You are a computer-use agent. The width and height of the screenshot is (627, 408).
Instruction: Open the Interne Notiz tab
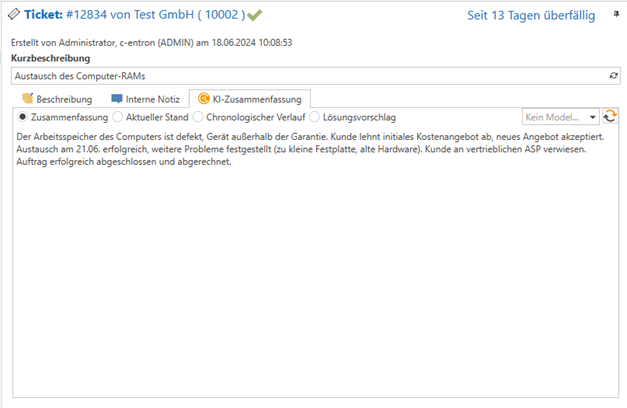(150, 99)
